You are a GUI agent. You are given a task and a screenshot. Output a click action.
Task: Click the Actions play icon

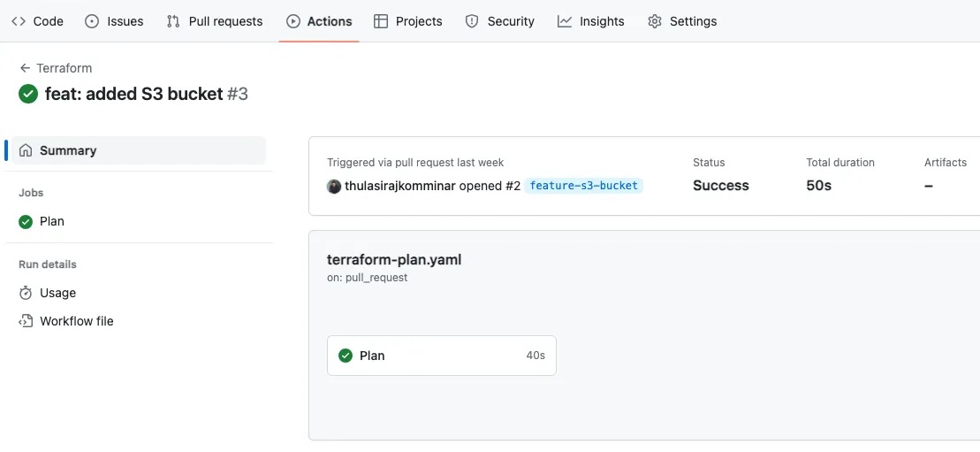tap(293, 21)
